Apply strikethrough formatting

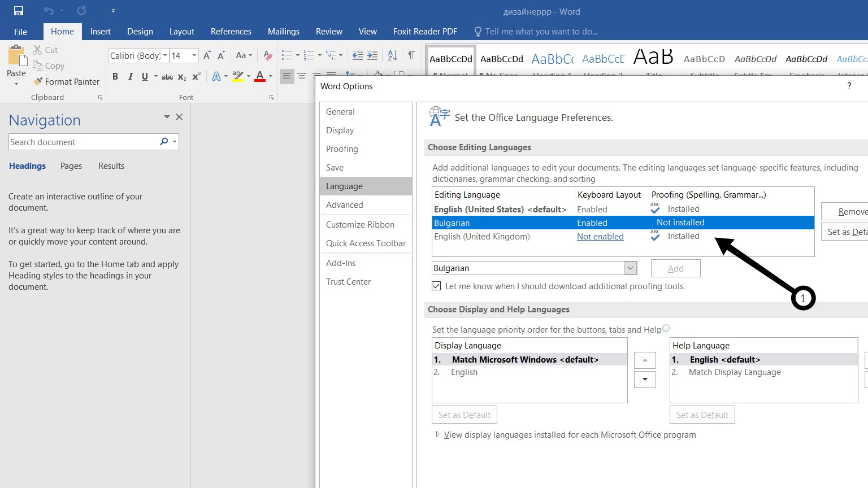167,77
